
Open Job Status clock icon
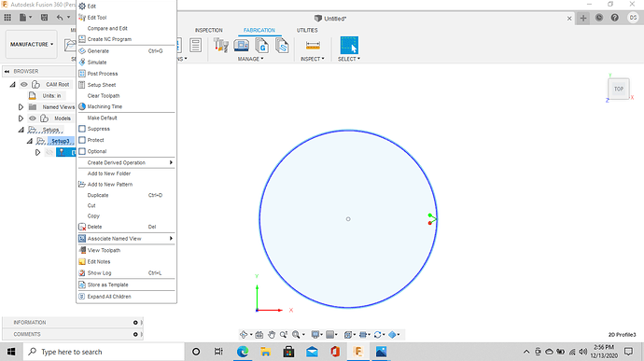point(599,18)
